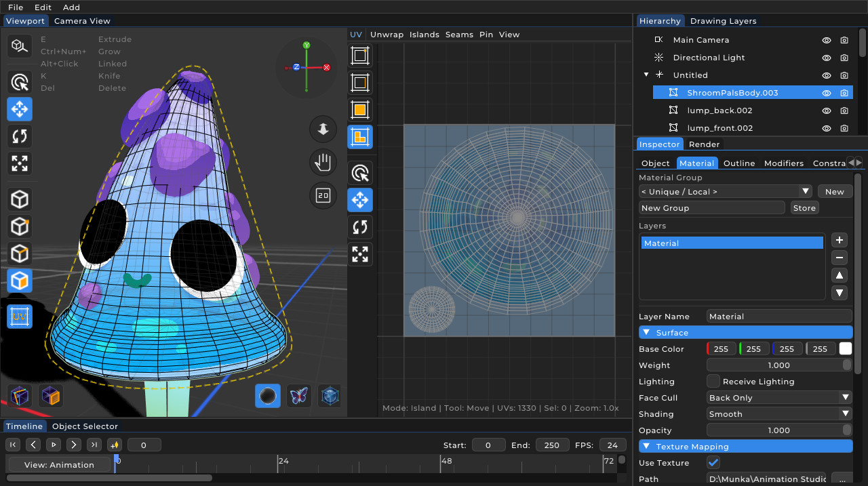Switch to the Drawing Layers tab

(723, 20)
